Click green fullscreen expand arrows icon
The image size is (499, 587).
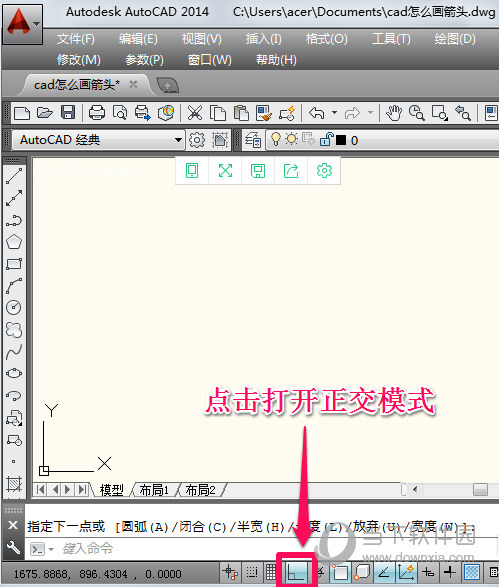pos(225,171)
